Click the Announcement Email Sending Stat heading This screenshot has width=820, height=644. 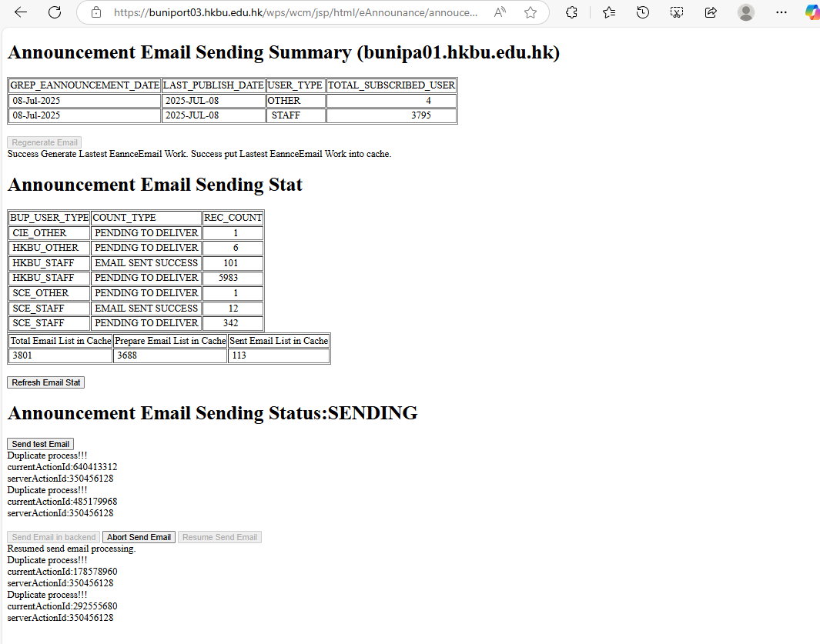[155, 185]
